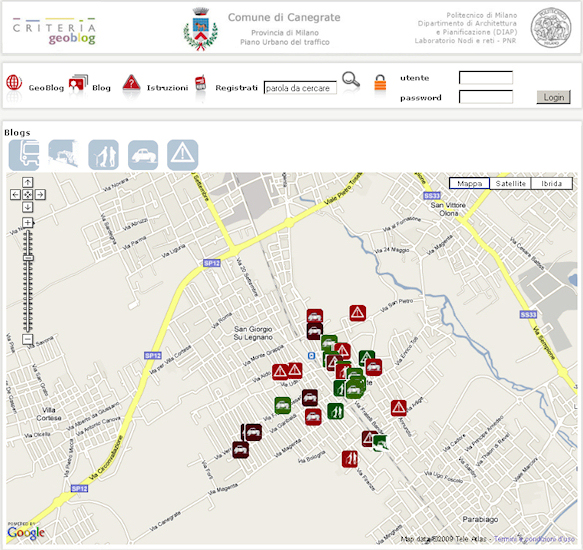Click the zoom level slider handle

pyautogui.click(x=28, y=258)
